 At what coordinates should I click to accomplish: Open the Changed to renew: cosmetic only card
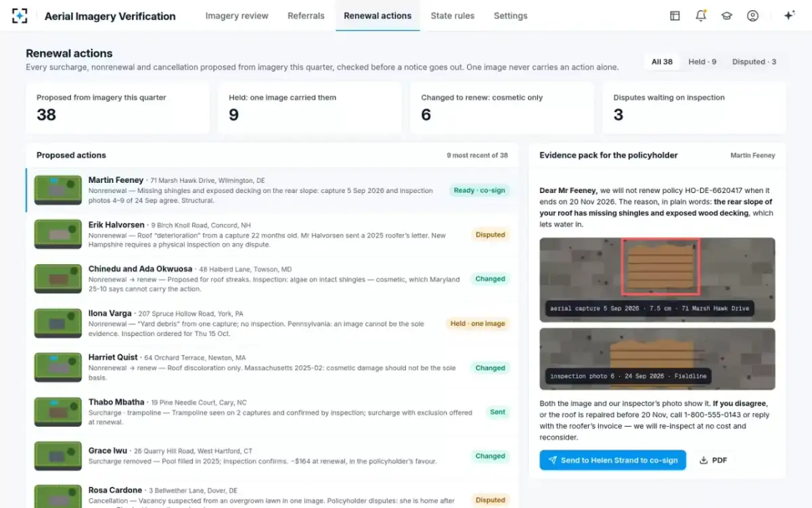[x=502, y=108]
